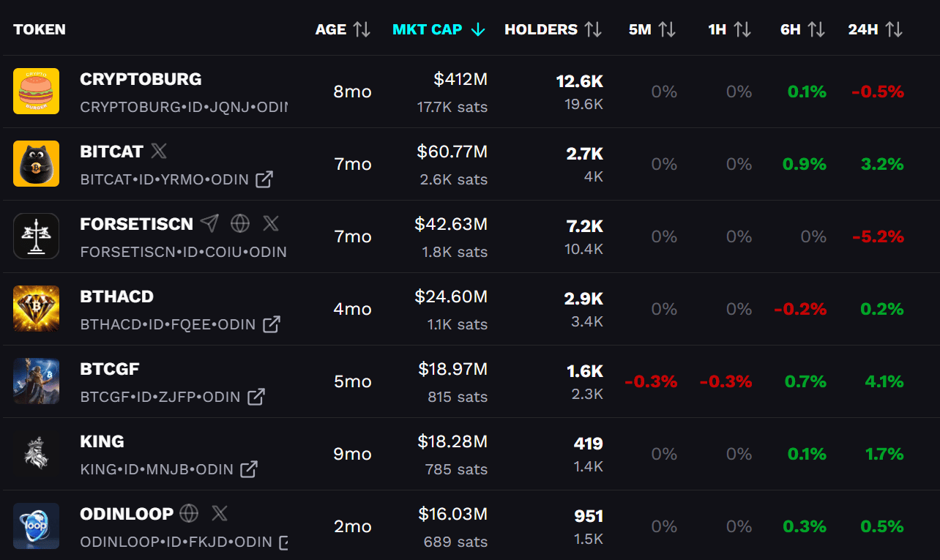Screen dimensions: 940x560
Task: Sort by 5M price change
Action: (x=652, y=29)
